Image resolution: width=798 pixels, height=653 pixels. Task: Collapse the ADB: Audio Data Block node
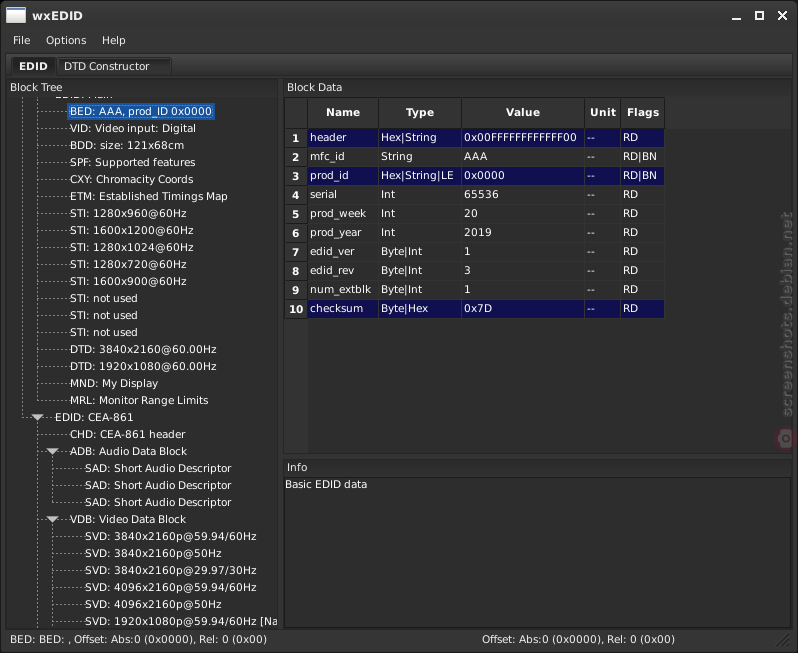click(x=52, y=451)
